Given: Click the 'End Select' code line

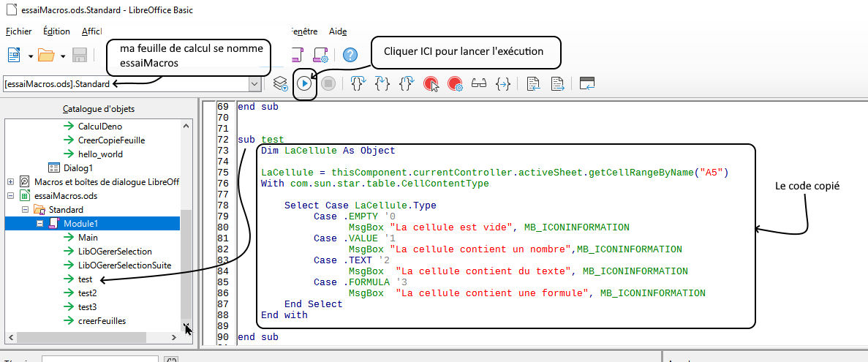Looking at the screenshot, I should [x=314, y=304].
